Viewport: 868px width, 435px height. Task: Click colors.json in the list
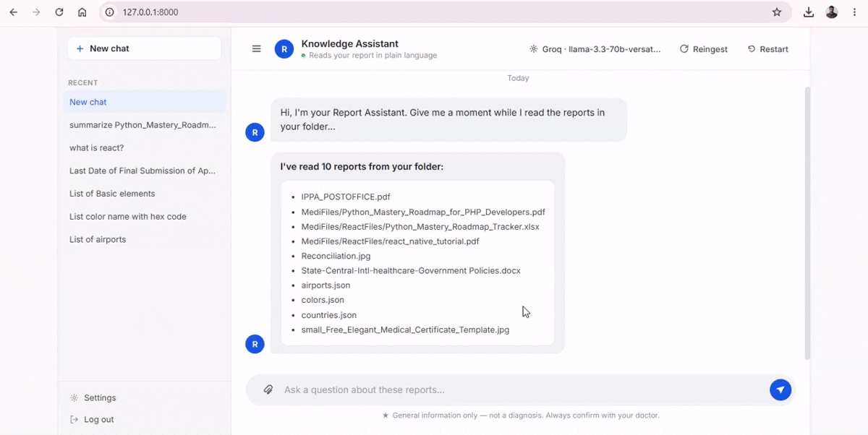pyautogui.click(x=323, y=300)
